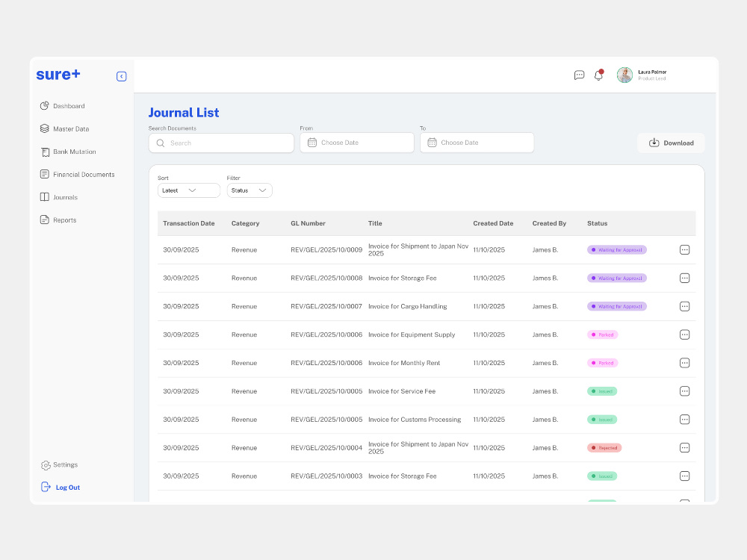Click Parked badge on Equipment Supply row
The height and width of the screenshot is (560, 747).
[602, 335]
